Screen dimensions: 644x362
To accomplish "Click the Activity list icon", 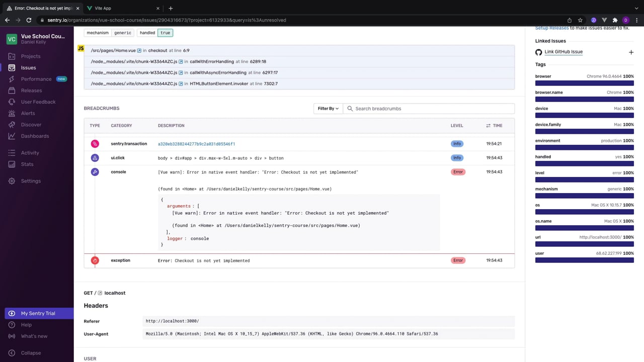I will (x=12, y=153).
